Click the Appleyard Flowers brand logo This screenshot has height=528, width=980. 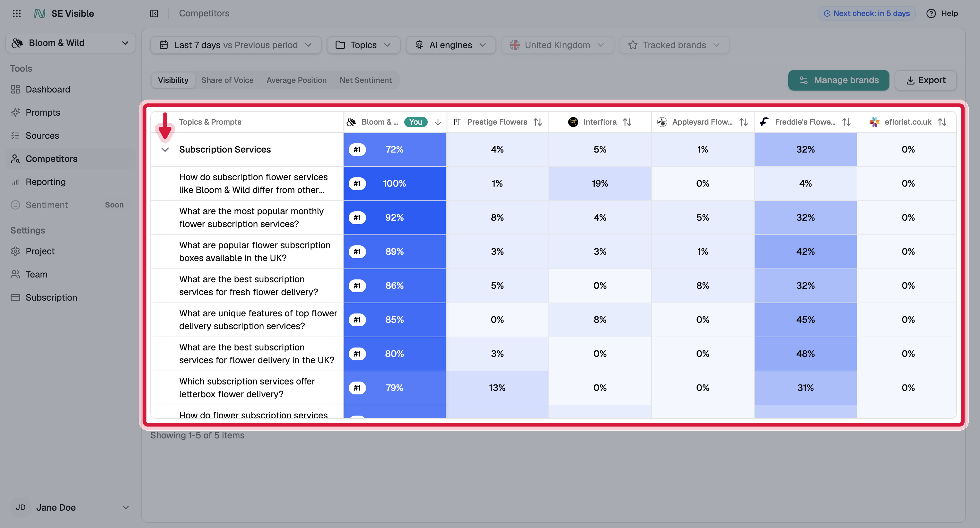(662, 122)
